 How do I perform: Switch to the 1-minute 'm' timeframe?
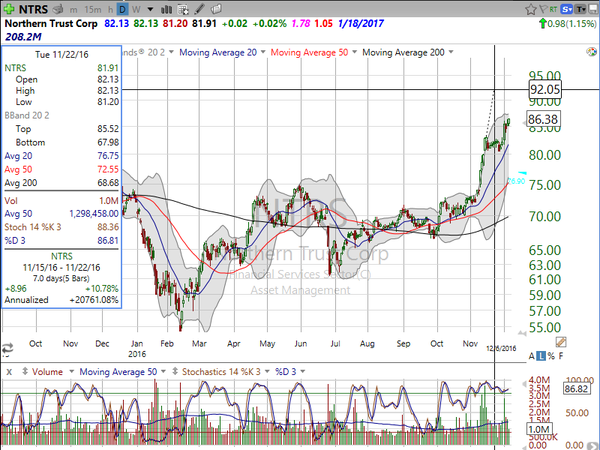[x=73, y=9]
